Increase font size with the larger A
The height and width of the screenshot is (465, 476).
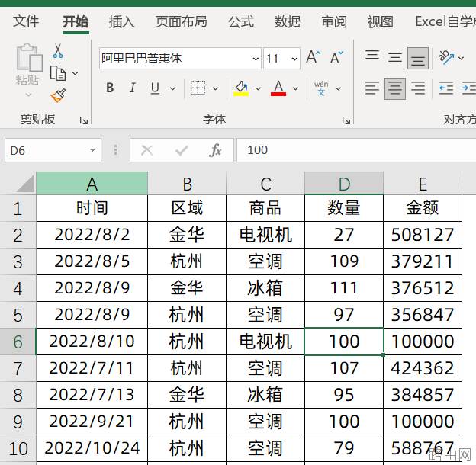[x=314, y=57]
